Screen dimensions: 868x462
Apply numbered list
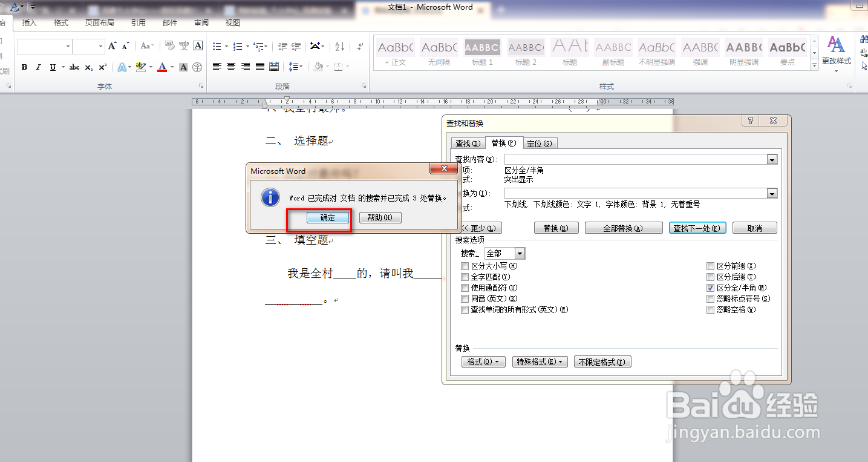click(238, 46)
